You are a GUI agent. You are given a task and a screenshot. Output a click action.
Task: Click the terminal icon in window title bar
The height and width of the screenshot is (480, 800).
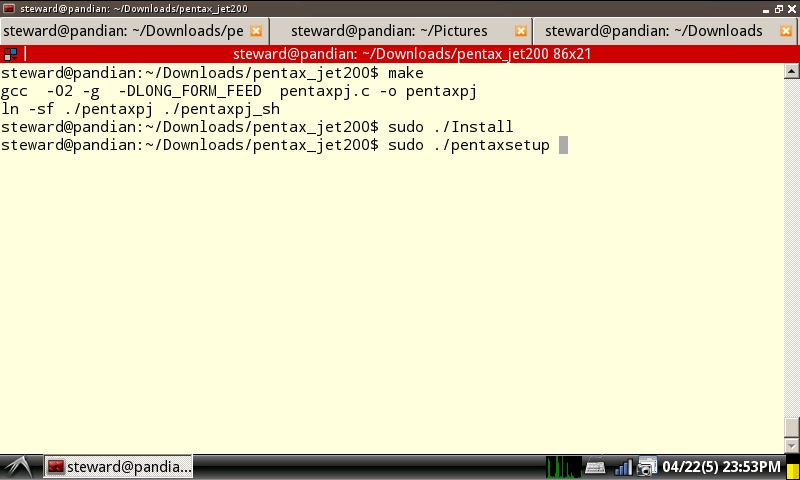click(x=9, y=9)
